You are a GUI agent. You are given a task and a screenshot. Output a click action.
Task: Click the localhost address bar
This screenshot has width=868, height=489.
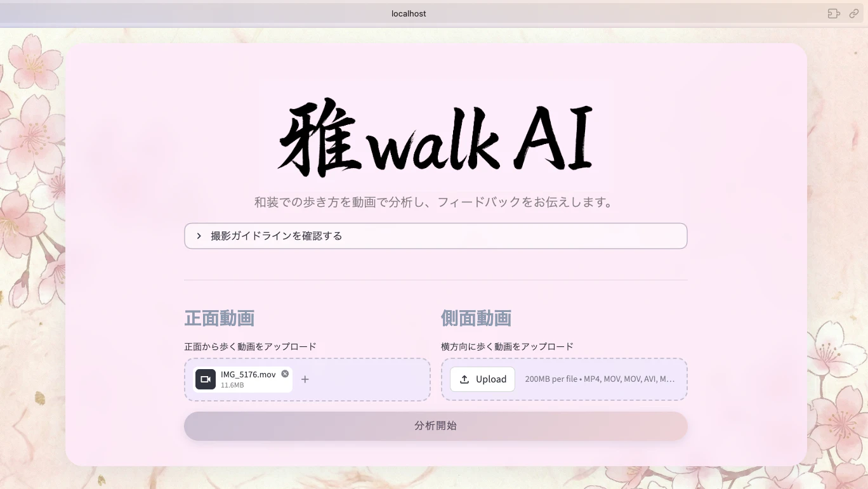pyautogui.click(x=409, y=13)
